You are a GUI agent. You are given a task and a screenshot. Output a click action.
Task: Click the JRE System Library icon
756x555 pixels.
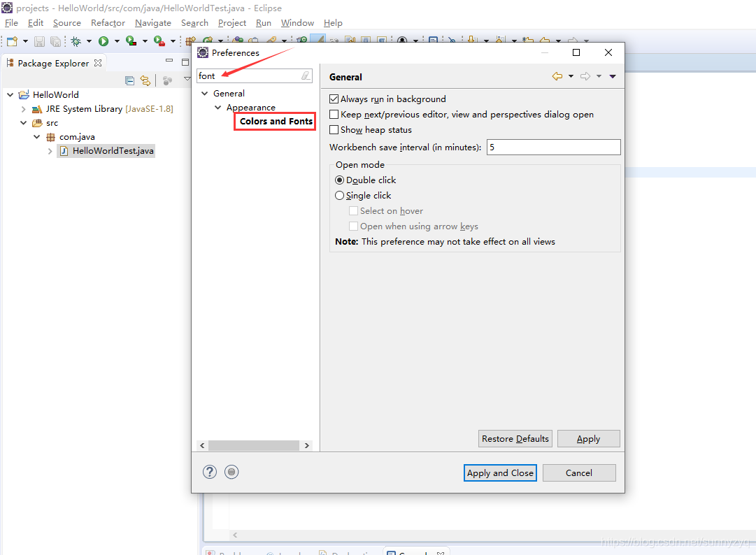click(37, 109)
